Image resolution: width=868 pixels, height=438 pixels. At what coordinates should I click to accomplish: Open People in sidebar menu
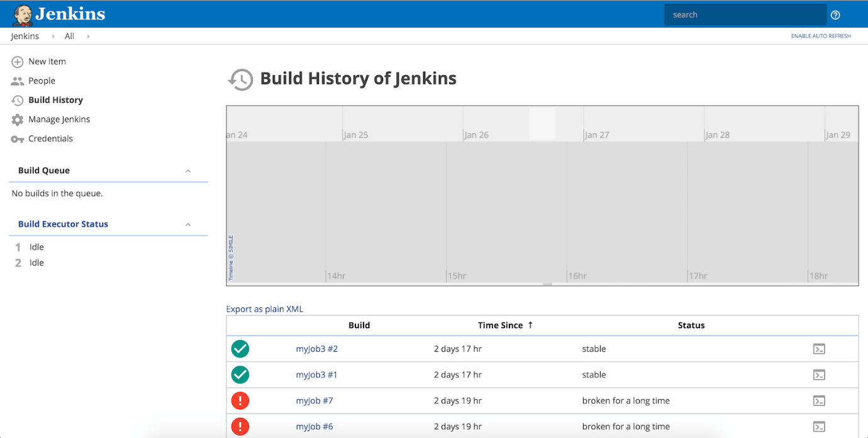point(42,80)
